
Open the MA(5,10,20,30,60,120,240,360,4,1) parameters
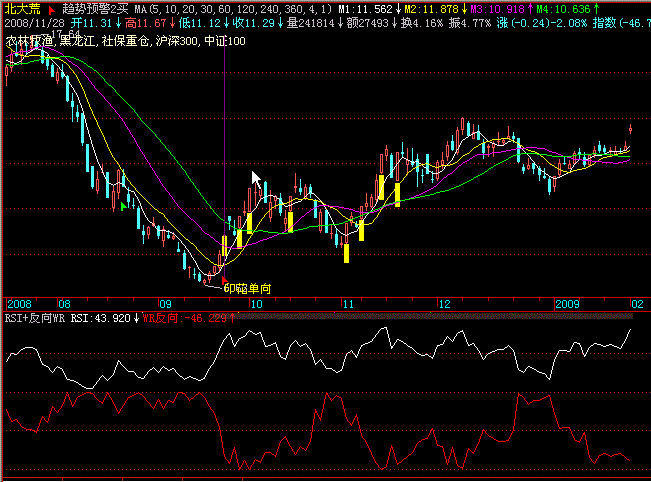click(x=233, y=9)
